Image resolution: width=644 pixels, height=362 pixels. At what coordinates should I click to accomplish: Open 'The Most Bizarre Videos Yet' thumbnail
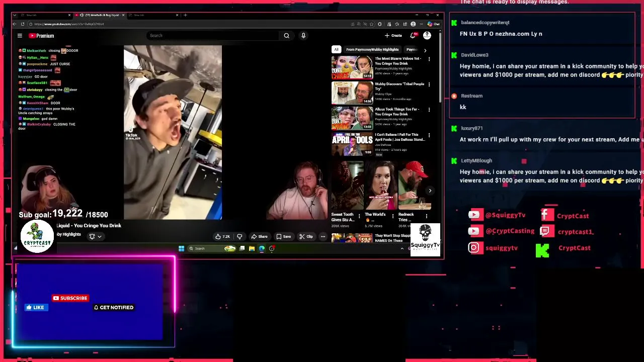[352, 68]
